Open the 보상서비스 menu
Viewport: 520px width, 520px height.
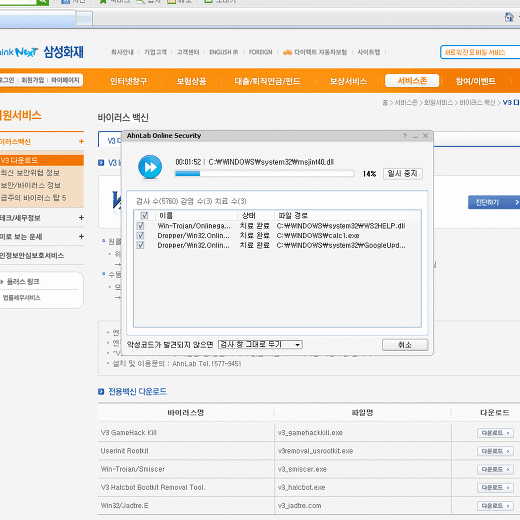tap(348, 81)
